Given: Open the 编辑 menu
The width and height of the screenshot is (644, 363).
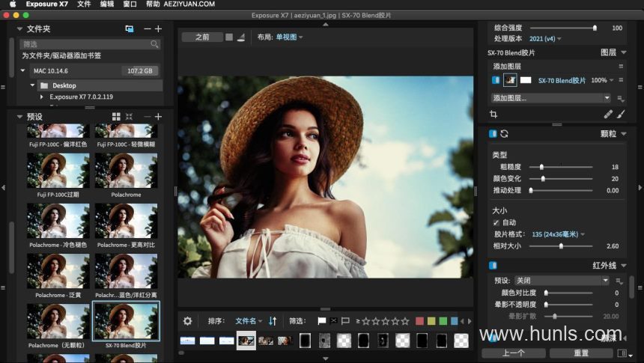Looking at the screenshot, I should 107,4.
